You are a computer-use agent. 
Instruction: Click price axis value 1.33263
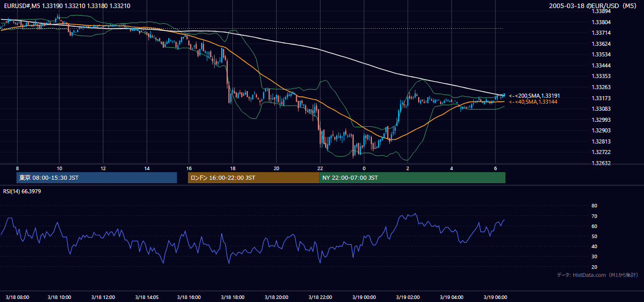coord(601,87)
